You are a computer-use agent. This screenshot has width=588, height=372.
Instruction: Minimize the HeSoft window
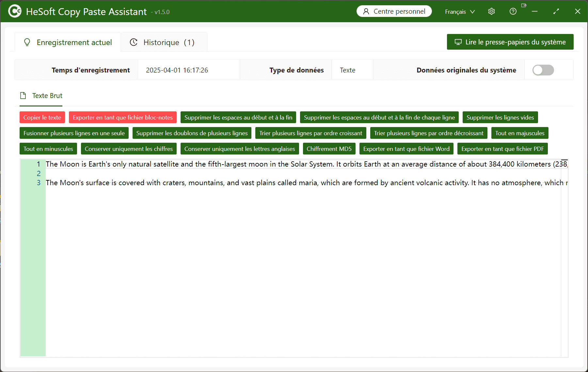[534, 11]
